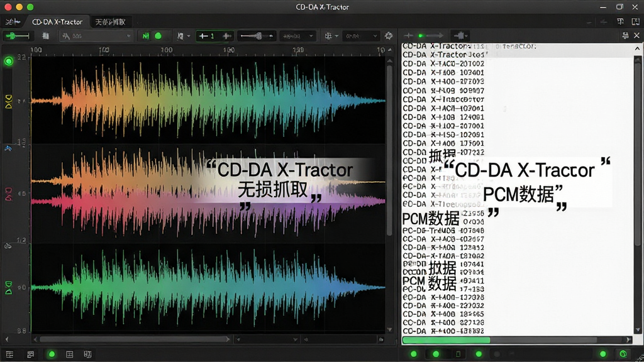Image resolution: width=644 pixels, height=362 pixels.
Task: Click the columns icon in the bottom left bar
Action: click(87, 354)
